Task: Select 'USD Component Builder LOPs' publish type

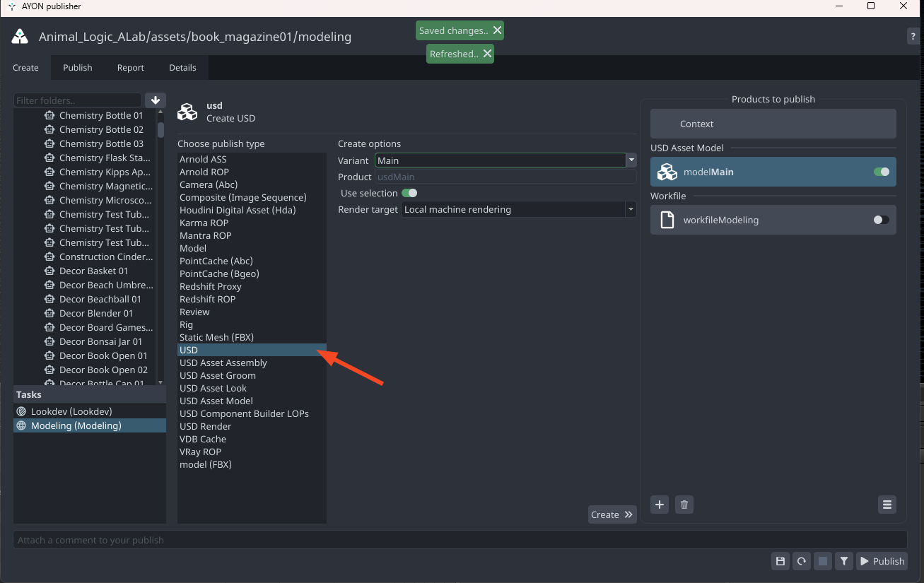Action: tap(252, 413)
